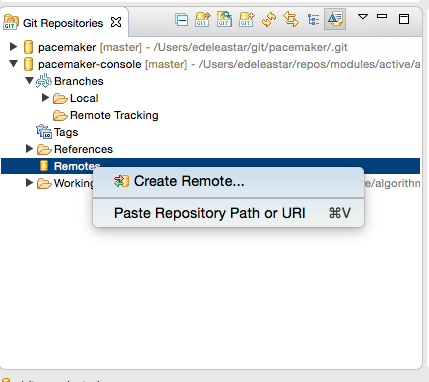Collapse the Branches node

29,80
